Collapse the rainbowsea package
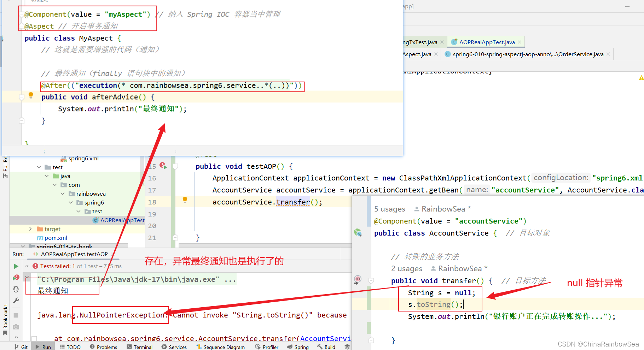 point(63,194)
